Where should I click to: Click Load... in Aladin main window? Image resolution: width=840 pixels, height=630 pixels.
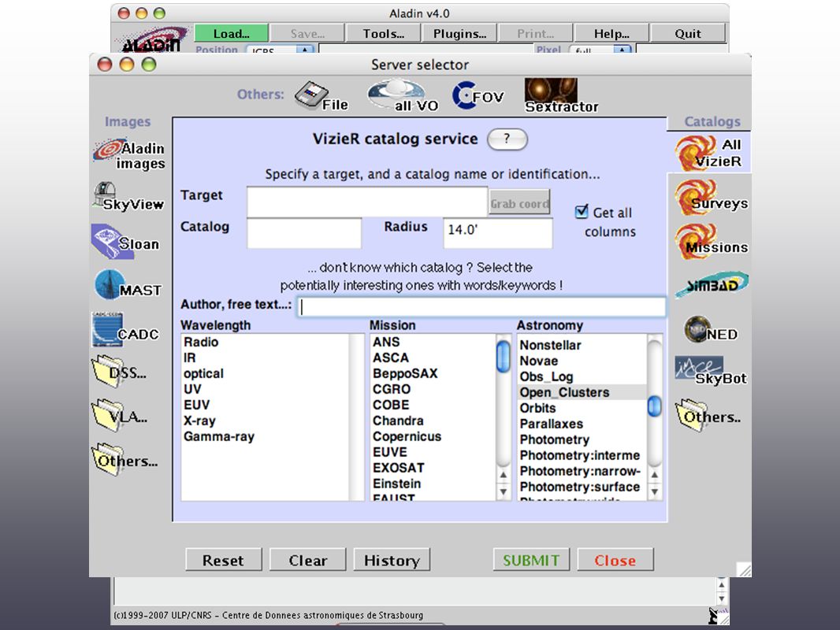tap(231, 33)
